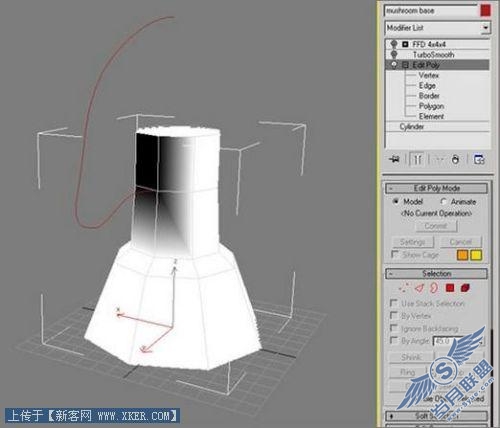Screen dimensions: 500x428
Task: Expand the Soft Selection rollout
Action: 436,416
